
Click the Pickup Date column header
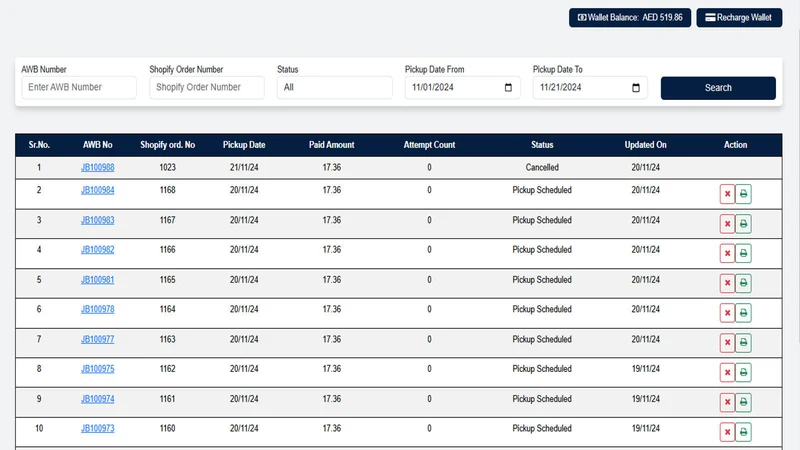coord(244,145)
